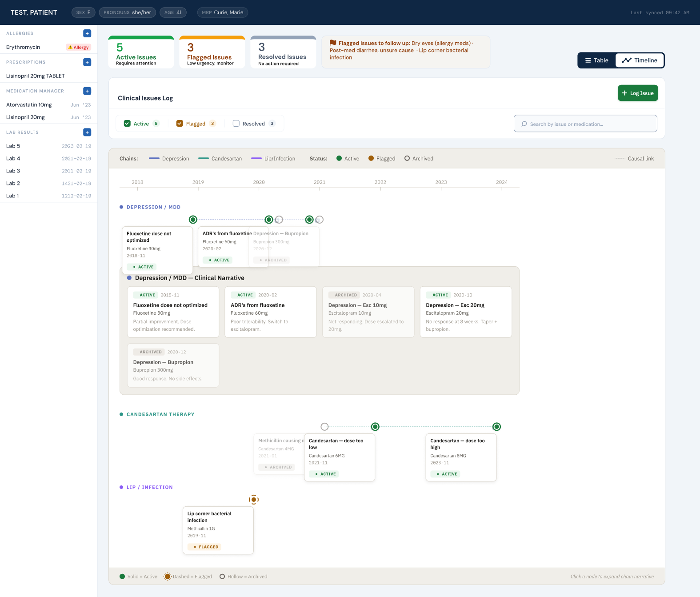Expand the Lip / Infection chain

[x=149, y=487]
